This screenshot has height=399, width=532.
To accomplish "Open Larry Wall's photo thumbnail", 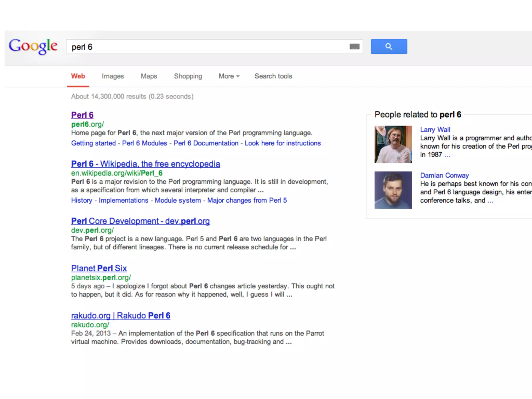I will click(393, 144).
